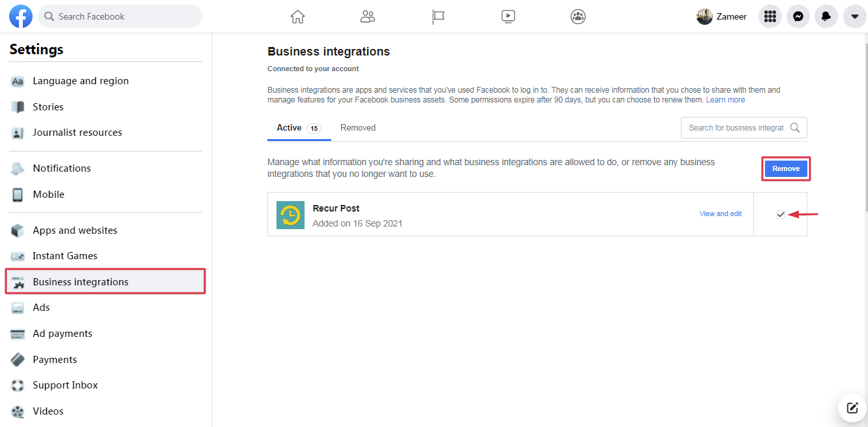868x427 pixels.
Task: Open the Friends icon in top bar
Action: pos(368,16)
